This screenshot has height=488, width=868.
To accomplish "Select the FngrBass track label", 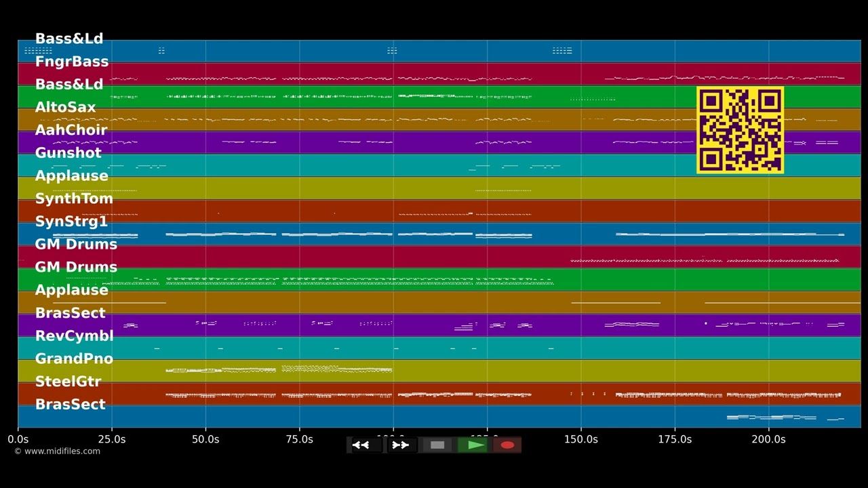I will point(72,62).
